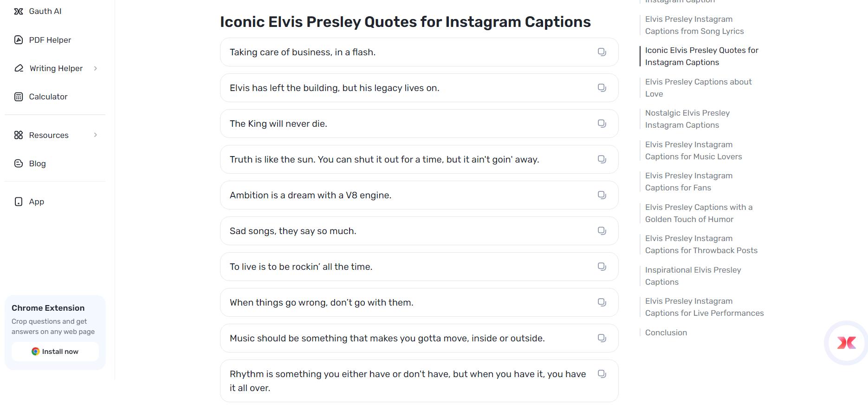This screenshot has width=868, height=405.
Task: Expand the Resources submenu
Action: coord(96,135)
